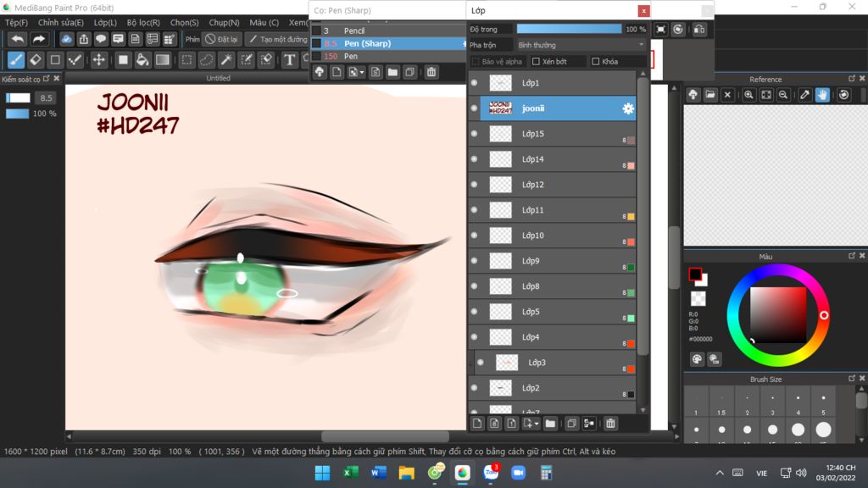
Task: Open layer settings gear on joonii layer
Action: pos(628,108)
